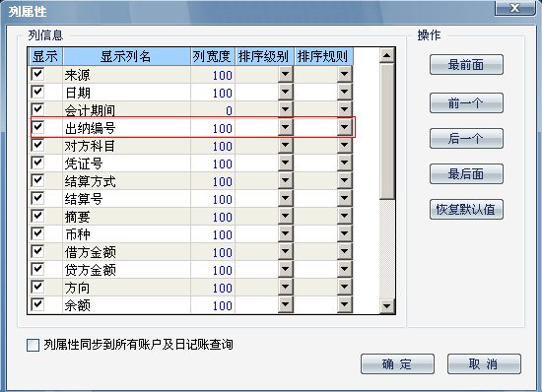Toggle the 显示 checkbox for 结算方式

[37, 180]
